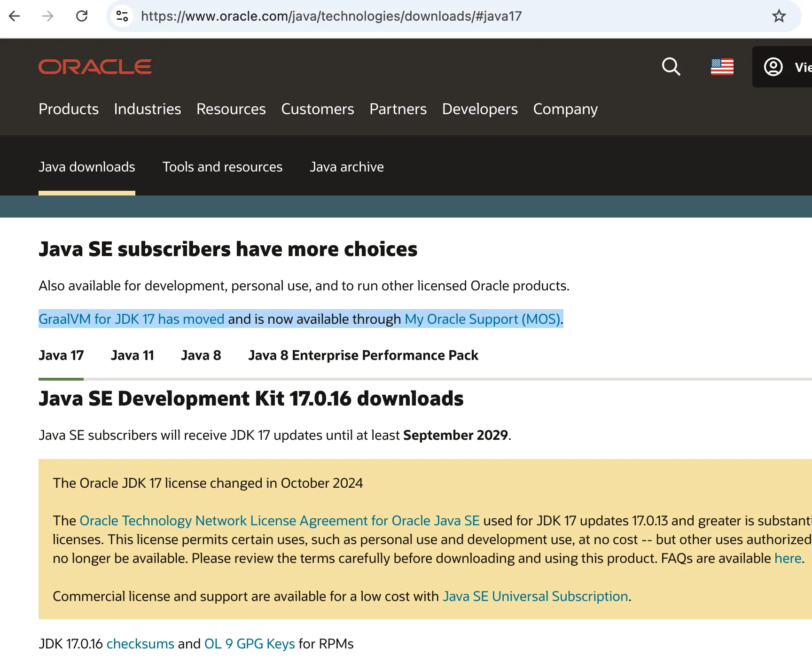Open the Developers menu
The width and height of the screenshot is (812, 671).
coord(479,109)
